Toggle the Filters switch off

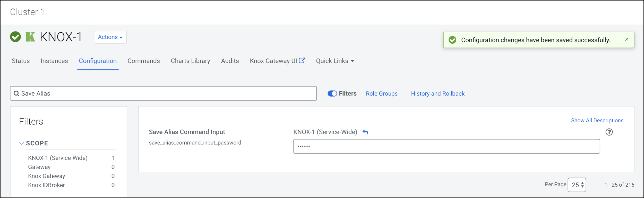[x=332, y=94]
